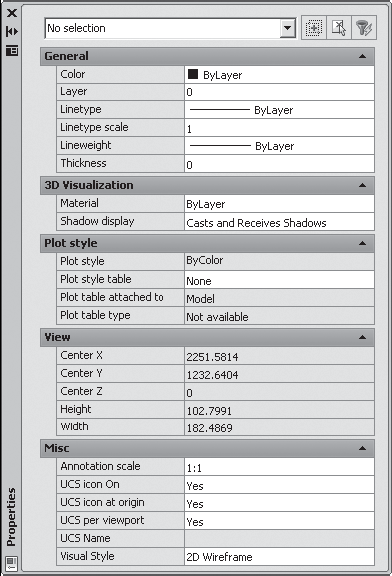Collapse the General section

point(362,56)
